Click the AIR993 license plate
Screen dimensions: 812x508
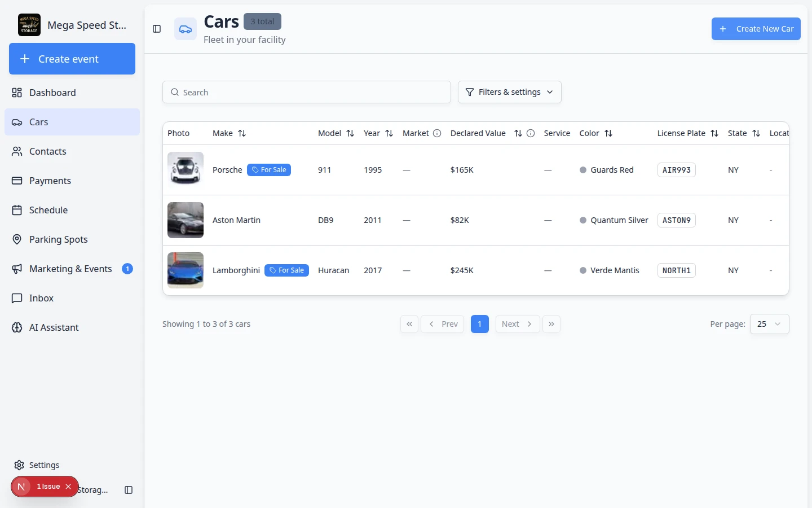coord(677,170)
